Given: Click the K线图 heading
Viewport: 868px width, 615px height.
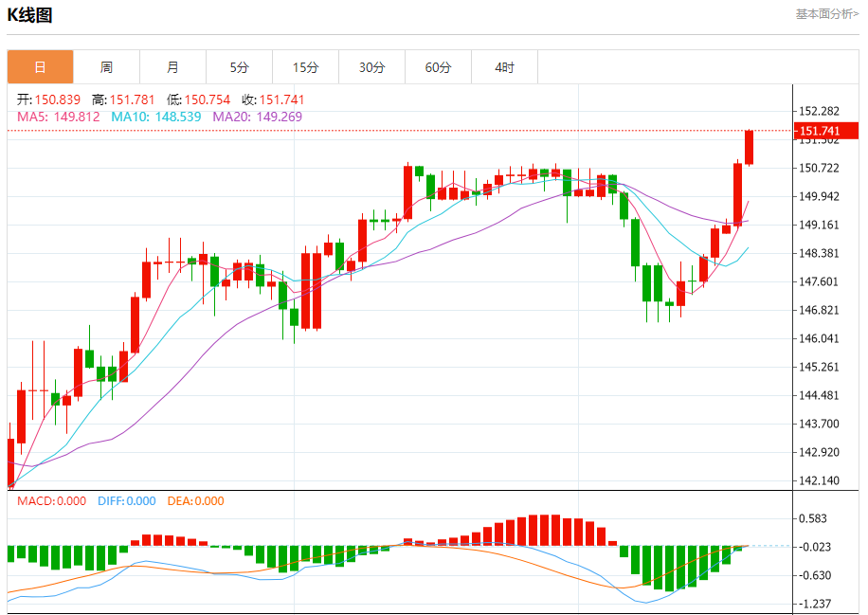Looking at the screenshot, I should 30,15.
